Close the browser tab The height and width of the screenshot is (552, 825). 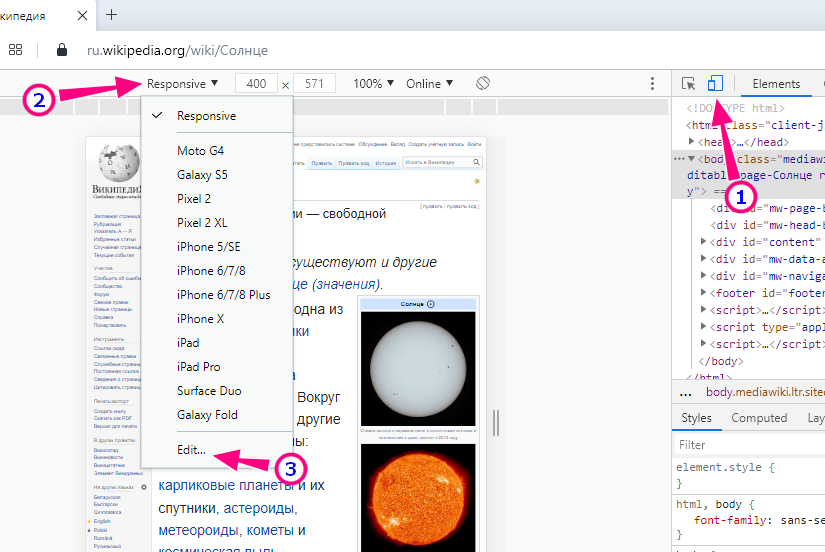pos(82,16)
